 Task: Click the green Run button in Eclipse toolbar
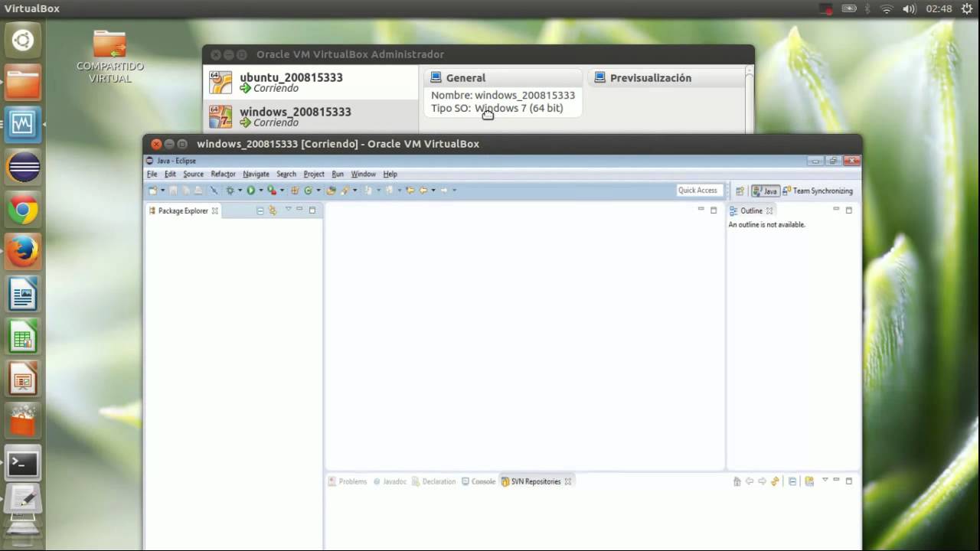pyautogui.click(x=250, y=191)
